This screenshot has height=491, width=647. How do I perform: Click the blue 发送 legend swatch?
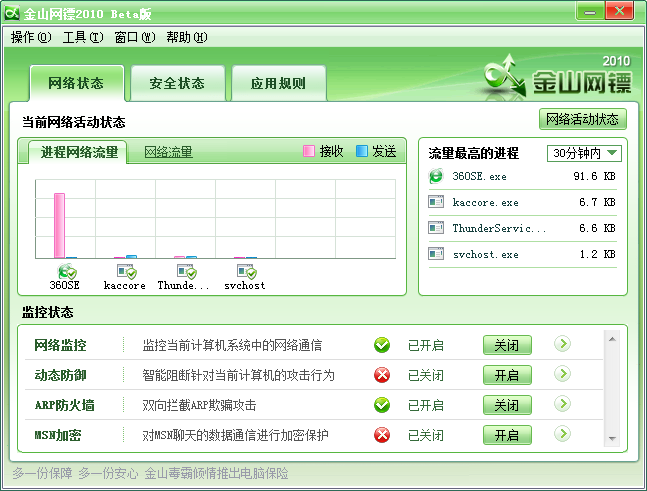click(x=362, y=151)
